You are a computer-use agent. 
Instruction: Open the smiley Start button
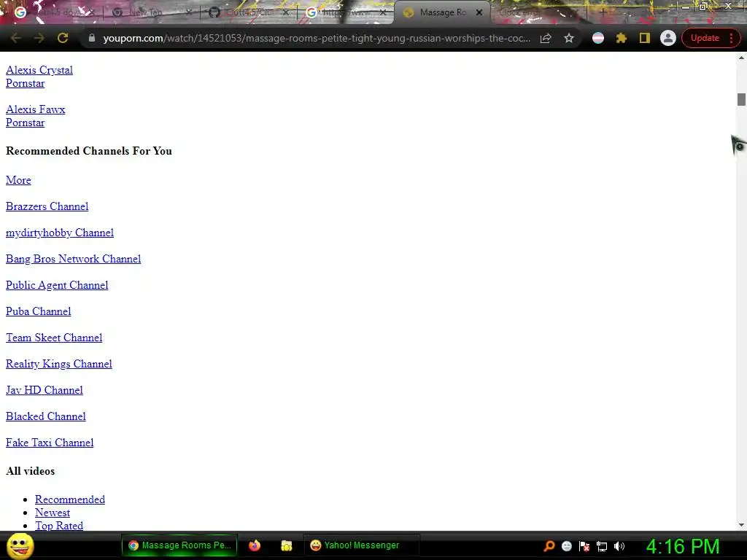point(20,545)
